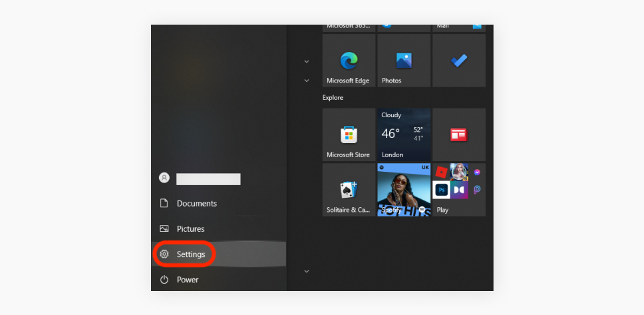This screenshot has width=644, height=315.
Task: Click the uppermost chevron in the app list
Action: [x=307, y=61]
